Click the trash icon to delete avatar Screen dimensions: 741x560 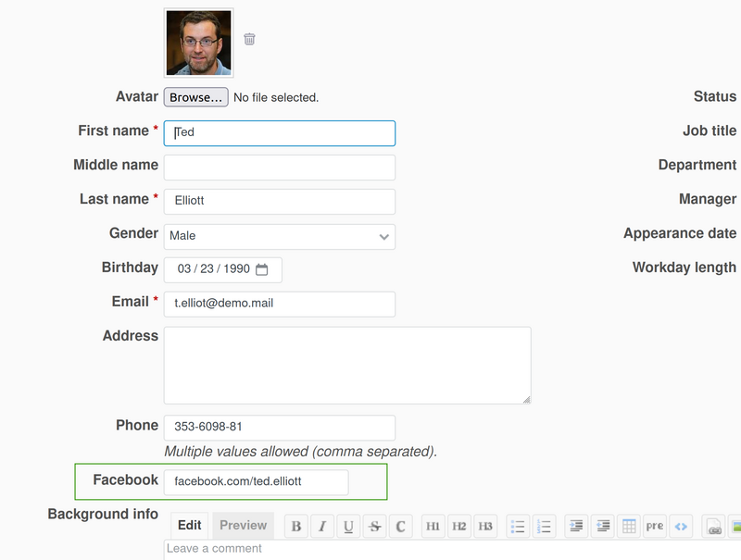249,39
